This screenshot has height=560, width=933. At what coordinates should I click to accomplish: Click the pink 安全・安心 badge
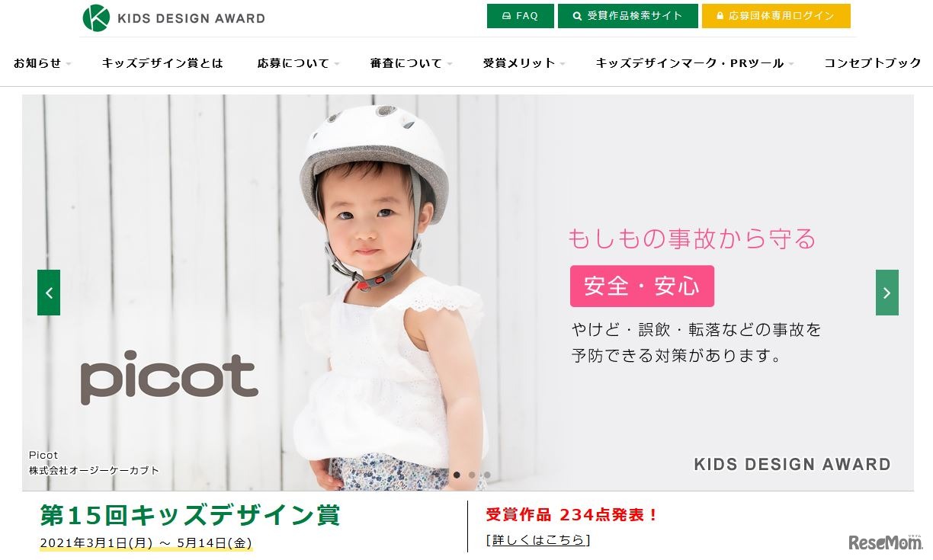coord(642,286)
